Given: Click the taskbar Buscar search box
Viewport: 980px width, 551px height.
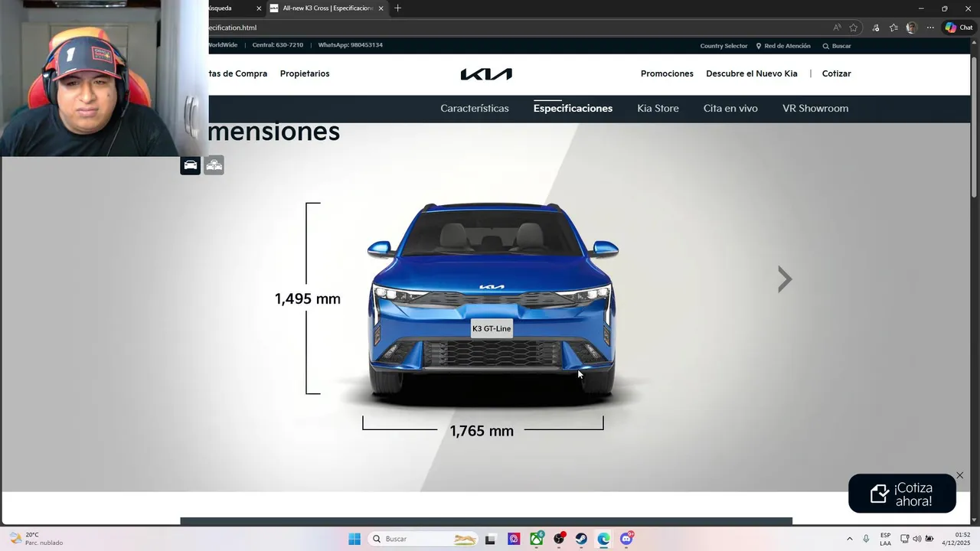Looking at the screenshot, I should tap(423, 539).
